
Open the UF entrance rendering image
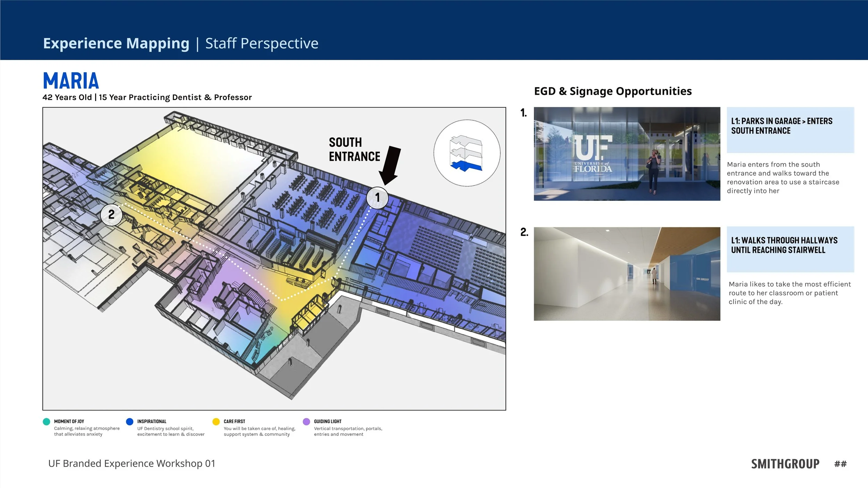pos(627,154)
